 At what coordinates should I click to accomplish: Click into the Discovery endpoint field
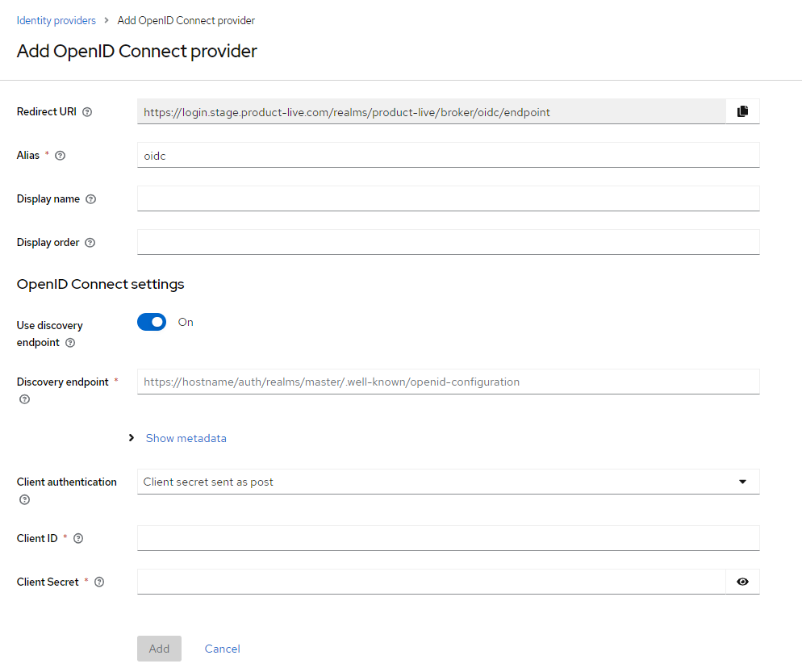click(448, 382)
